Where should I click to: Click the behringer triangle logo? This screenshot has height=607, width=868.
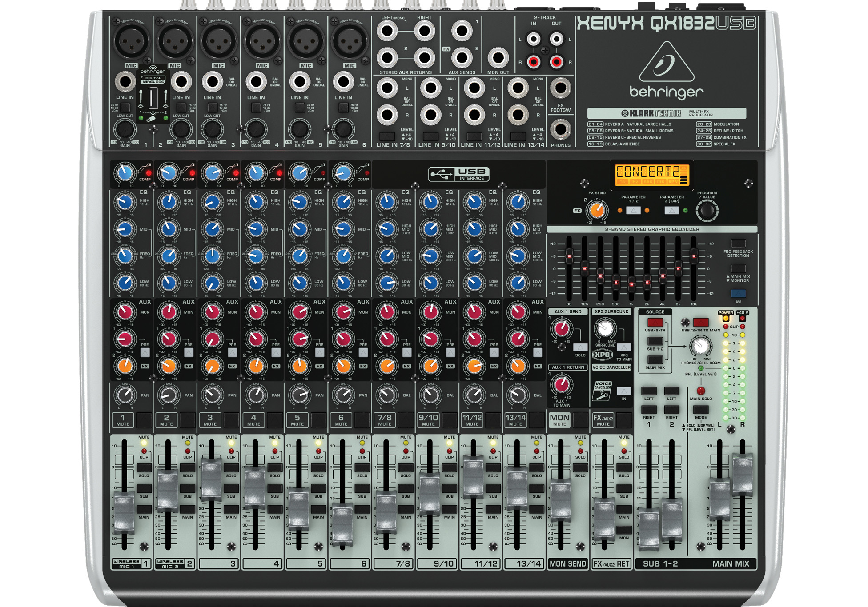coord(666,62)
